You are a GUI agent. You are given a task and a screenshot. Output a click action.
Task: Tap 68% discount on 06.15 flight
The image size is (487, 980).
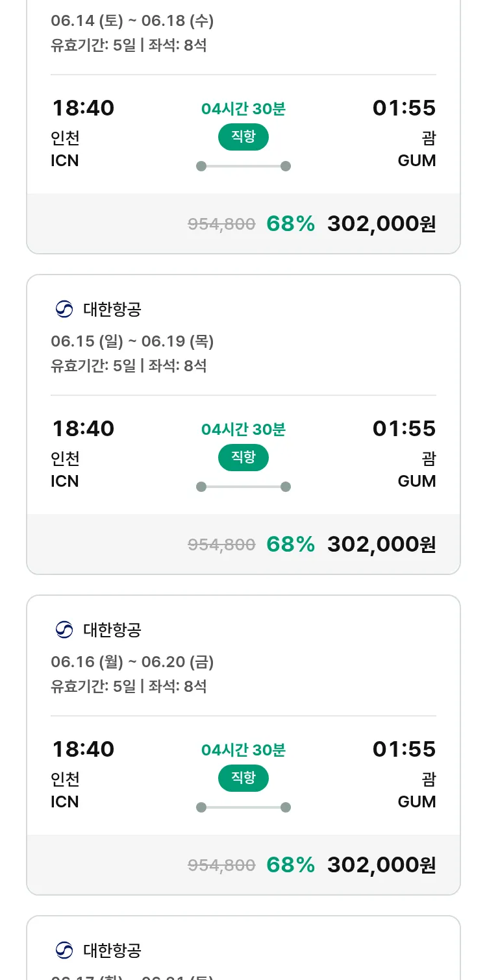(290, 545)
